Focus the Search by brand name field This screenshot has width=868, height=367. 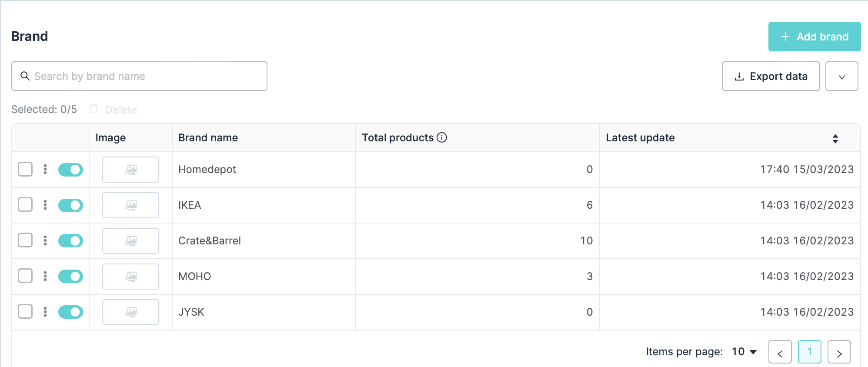click(x=139, y=77)
